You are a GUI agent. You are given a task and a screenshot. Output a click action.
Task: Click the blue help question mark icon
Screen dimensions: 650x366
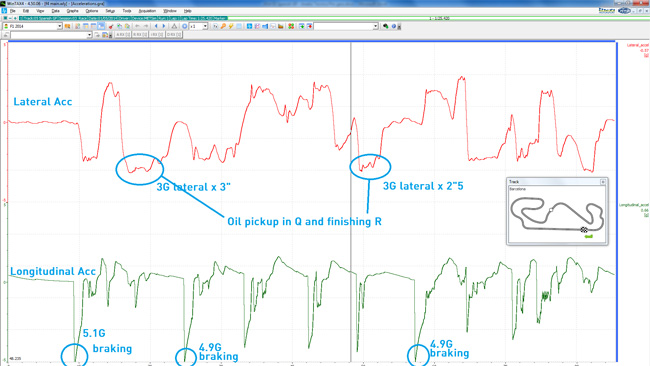(394, 26)
